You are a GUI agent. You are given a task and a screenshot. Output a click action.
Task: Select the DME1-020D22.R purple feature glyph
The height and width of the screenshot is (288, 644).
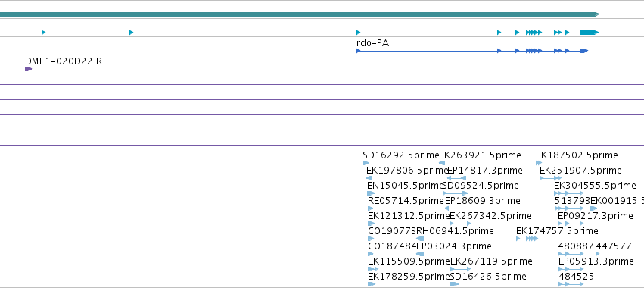coord(28,69)
